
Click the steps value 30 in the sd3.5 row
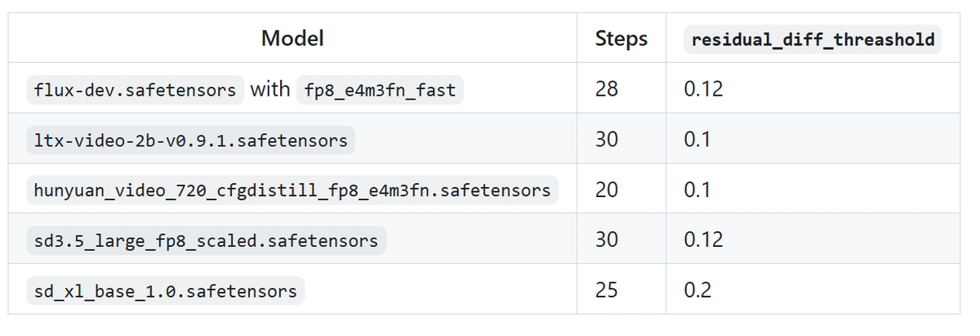(607, 240)
